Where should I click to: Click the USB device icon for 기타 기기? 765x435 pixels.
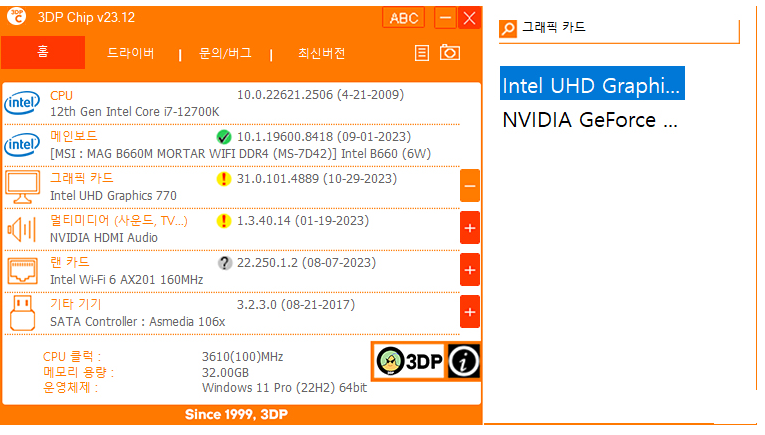[22, 313]
